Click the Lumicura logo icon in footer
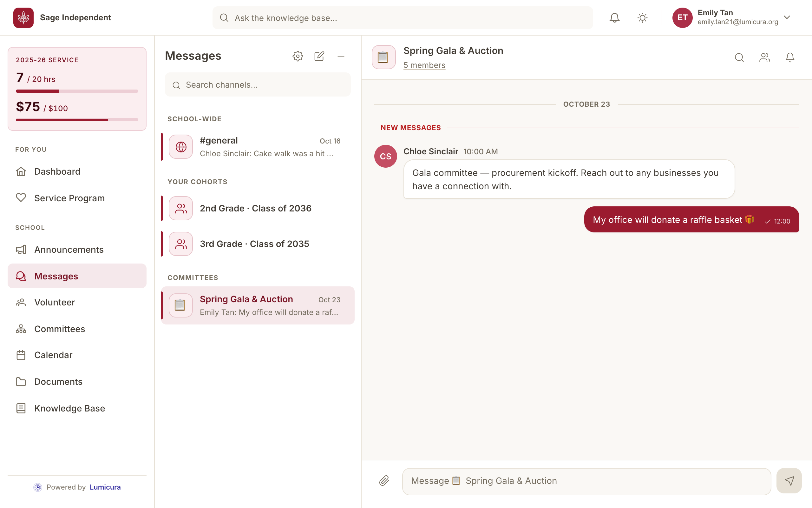This screenshot has height=508, width=812. (38, 487)
